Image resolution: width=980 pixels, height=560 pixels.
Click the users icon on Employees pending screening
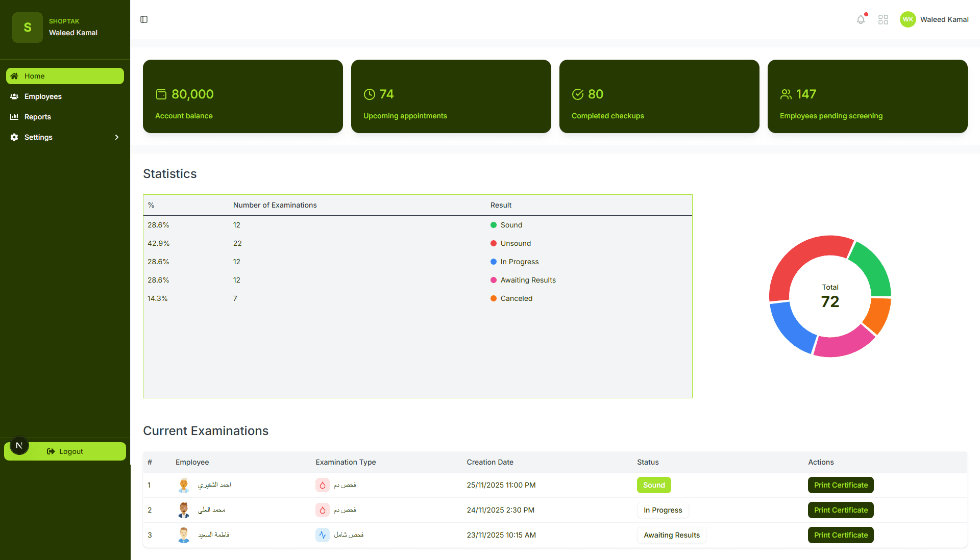pos(786,94)
